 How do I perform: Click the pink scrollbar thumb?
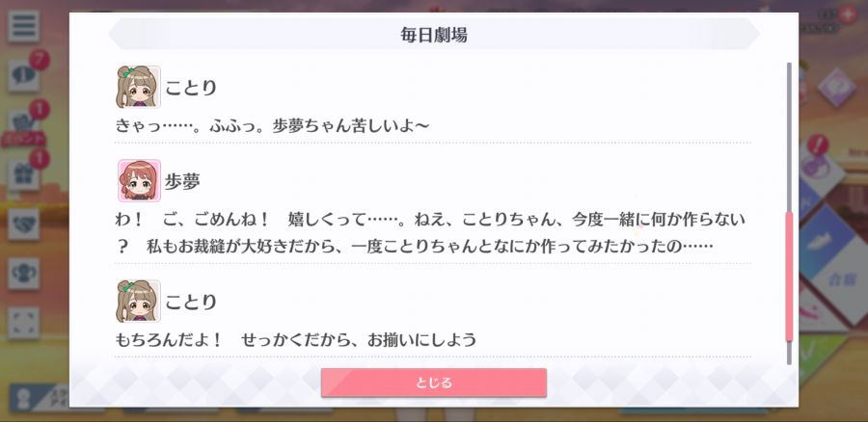pyautogui.click(x=789, y=276)
